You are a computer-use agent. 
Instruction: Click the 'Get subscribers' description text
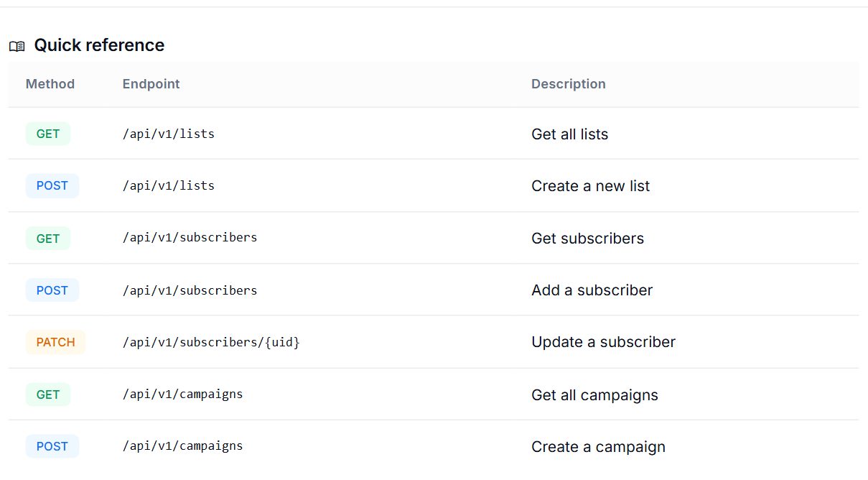588,239
